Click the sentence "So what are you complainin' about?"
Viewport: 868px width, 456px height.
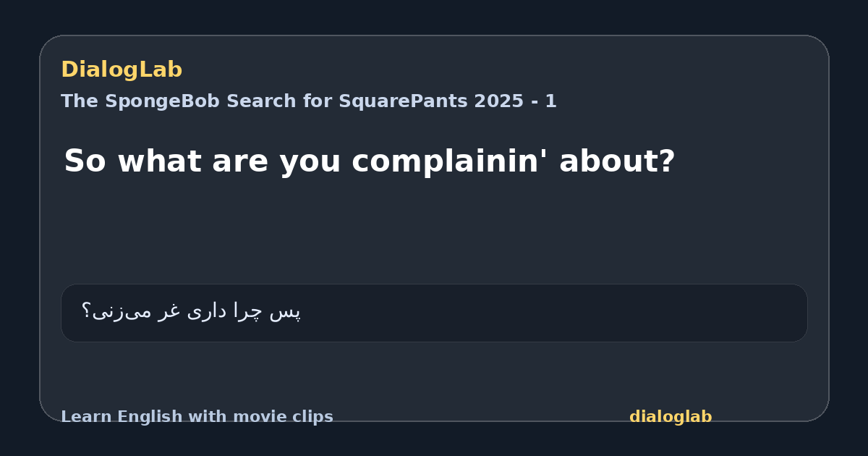(x=369, y=161)
